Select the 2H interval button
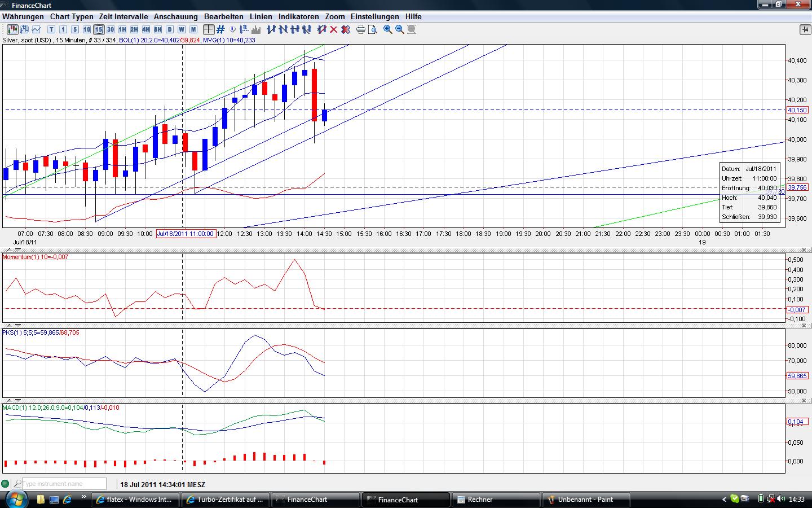 point(134,29)
